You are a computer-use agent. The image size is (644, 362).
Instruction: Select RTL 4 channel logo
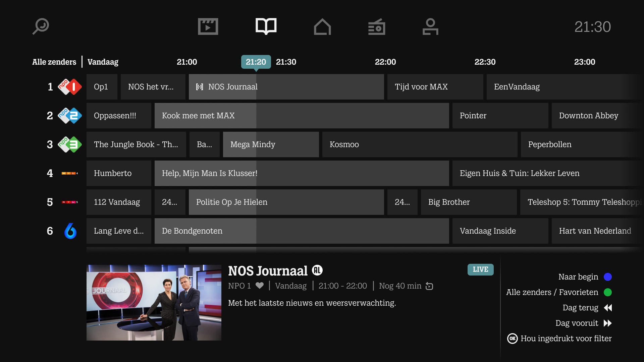coord(70,173)
